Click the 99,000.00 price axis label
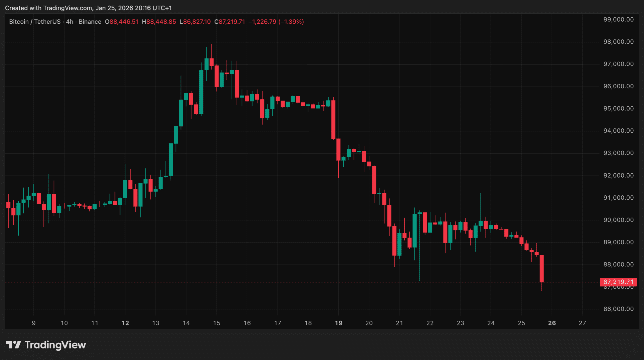This screenshot has height=360, width=644. coord(618,19)
